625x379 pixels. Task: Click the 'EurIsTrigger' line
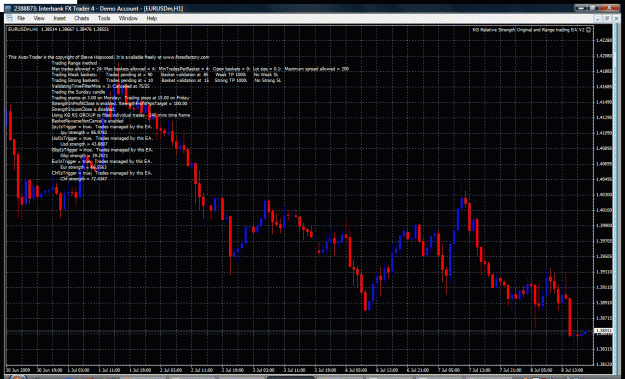(x=102, y=161)
